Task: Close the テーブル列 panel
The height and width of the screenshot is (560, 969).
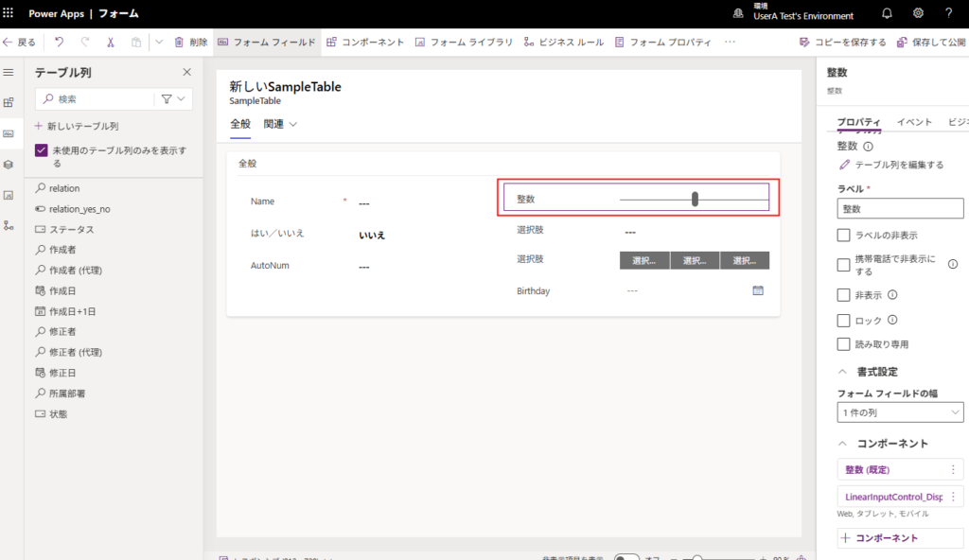Action: point(186,72)
